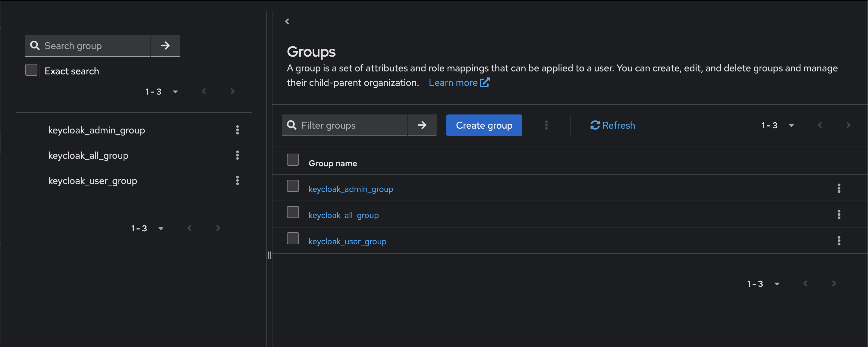This screenshot has height=347, width=868.
Task: Select all groups using the header checkbox
Action: pos(293,159)
